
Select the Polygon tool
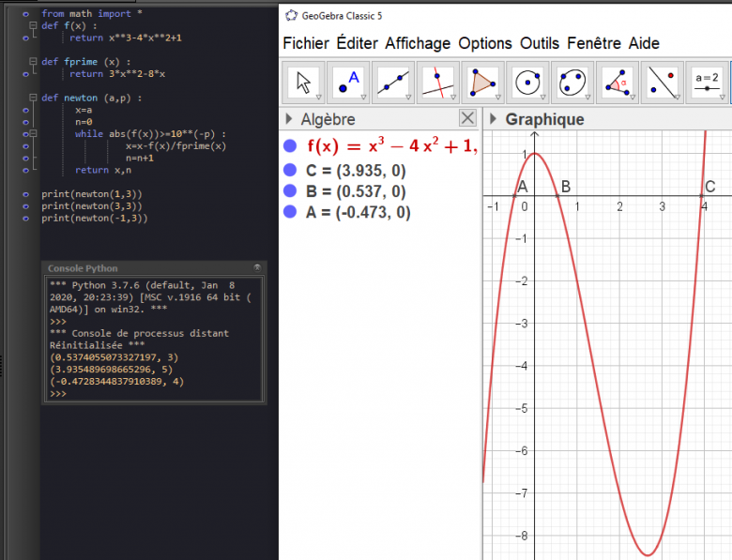[x=484, y=83]
